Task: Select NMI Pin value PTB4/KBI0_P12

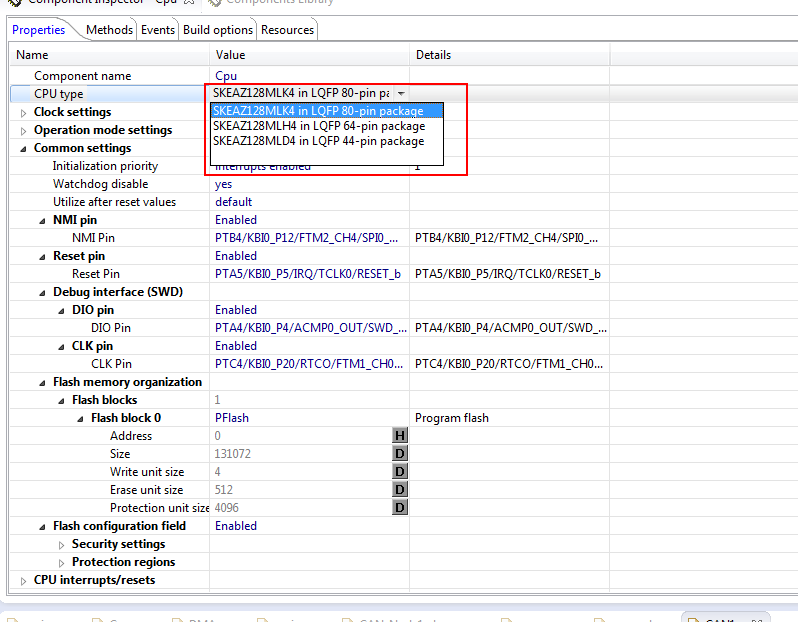Action: point(306,238)
